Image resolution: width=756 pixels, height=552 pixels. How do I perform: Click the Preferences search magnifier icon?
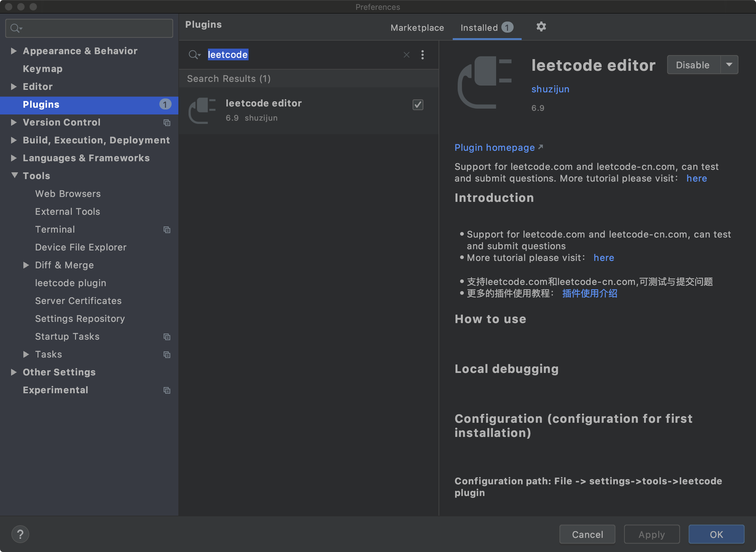[x=16, y=28]
